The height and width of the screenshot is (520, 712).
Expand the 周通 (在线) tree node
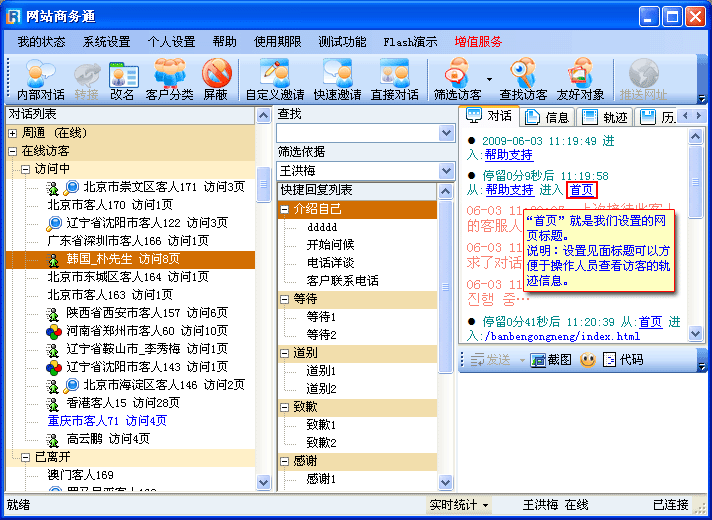pyautogui.click(x=12, y=133)
